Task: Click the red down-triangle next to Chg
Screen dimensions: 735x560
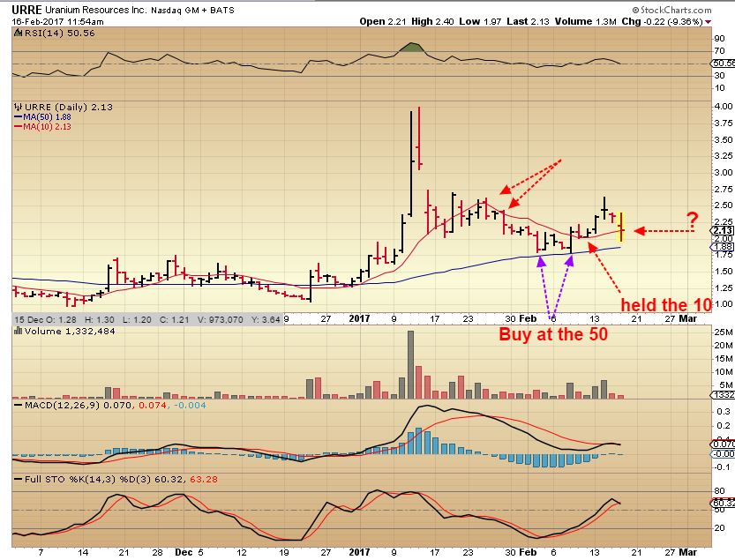Action: pyautogui.click(x=708, y=22)
